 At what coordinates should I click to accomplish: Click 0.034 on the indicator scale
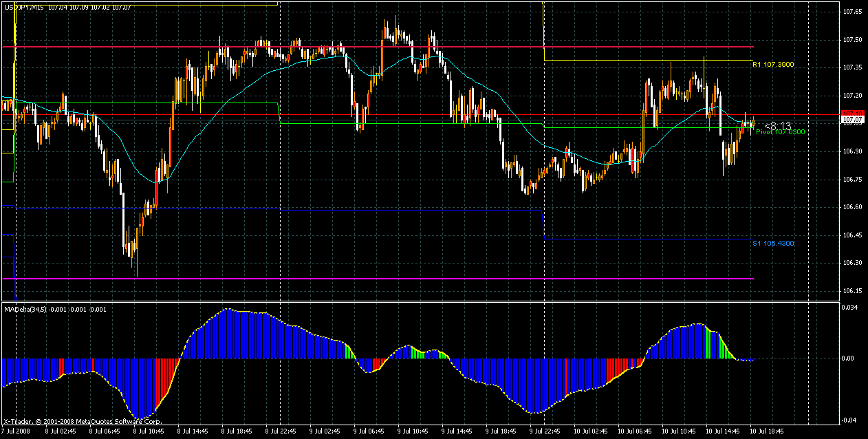click(x=850, y=308)
